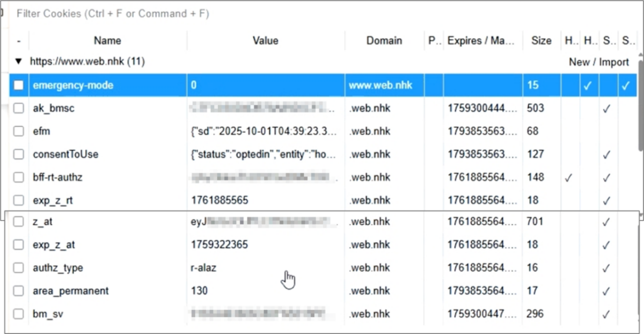Sort cookies by Name column header
The height and width of the screenshot is (334, 644).
[x=107, y=41]
